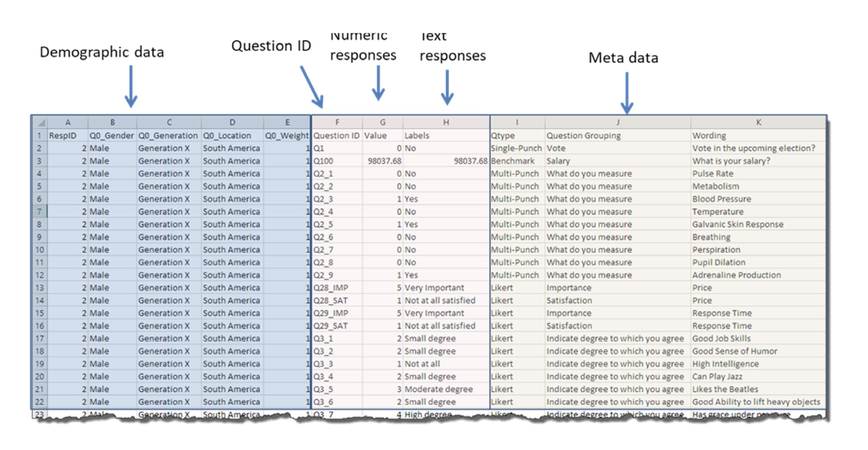The image size is (868, 450).
Task: Select row 13 header
Action: tap(39, 288)
